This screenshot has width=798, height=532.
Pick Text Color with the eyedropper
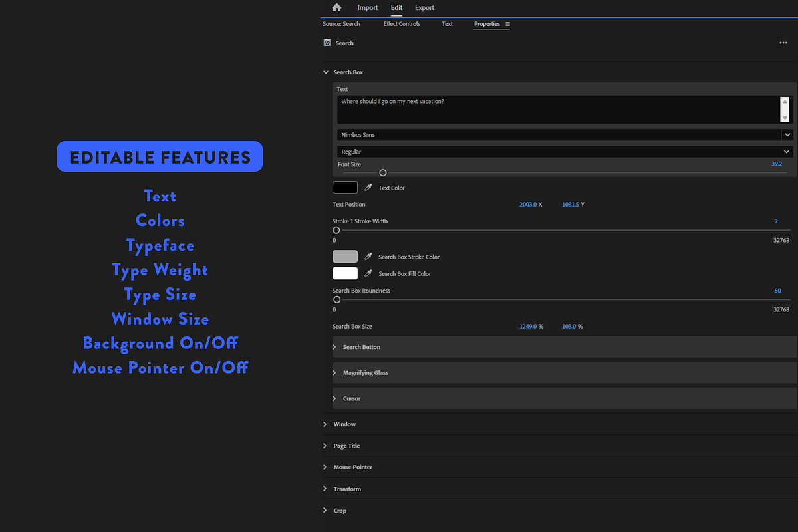(368, 188)
